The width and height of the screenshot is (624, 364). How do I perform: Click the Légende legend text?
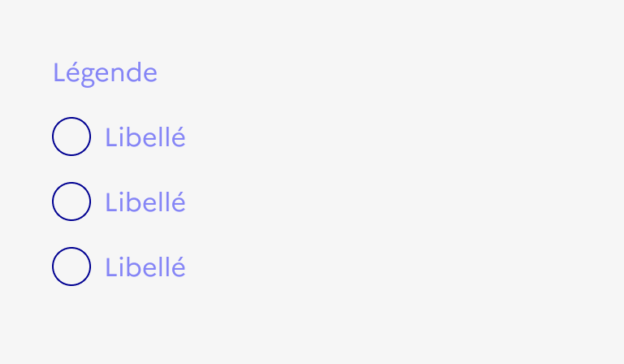point(105,73)
